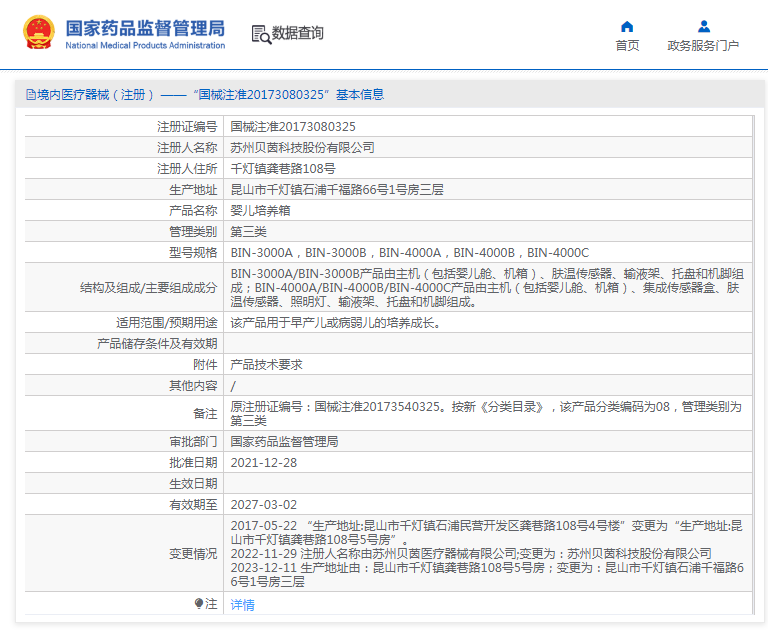
Task: Click registrant address 千灯镇龚巷路108号
Action: [283, 169]
